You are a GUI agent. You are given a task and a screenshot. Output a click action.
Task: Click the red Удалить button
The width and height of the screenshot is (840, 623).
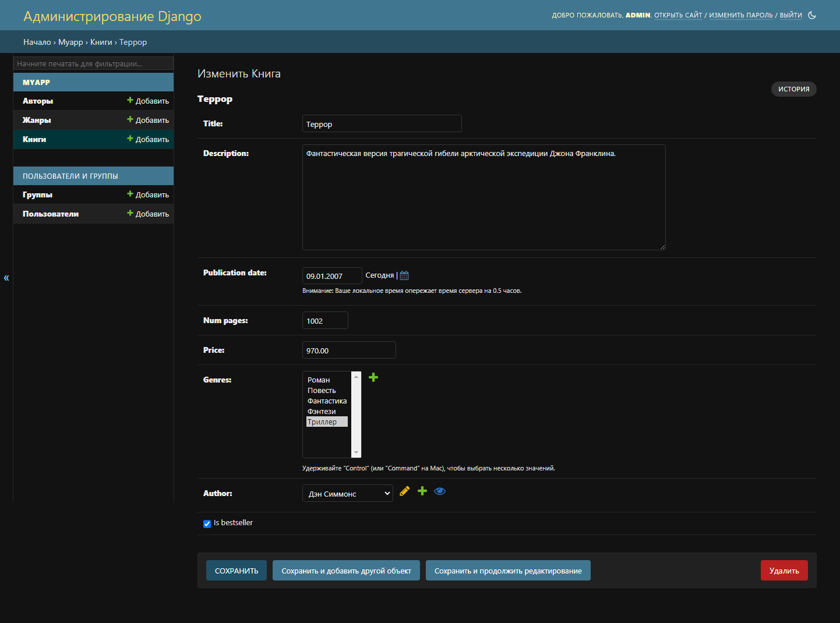tap(784, 571)
